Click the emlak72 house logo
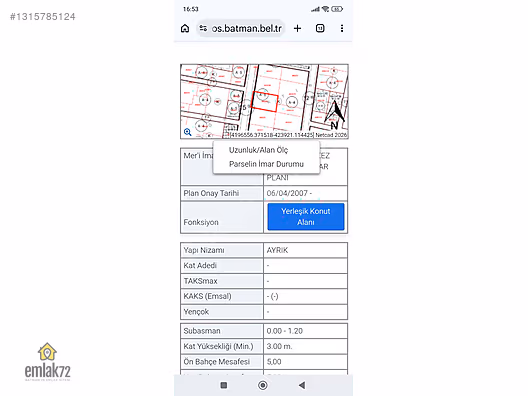The image size is (528, 396). (x=47, y=362)
